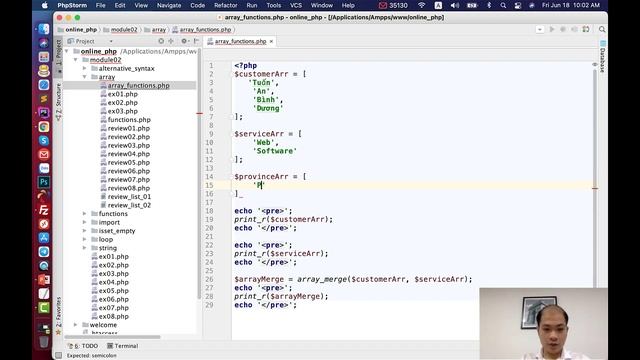Select review_list_02 in the project tree

[129, 205]
